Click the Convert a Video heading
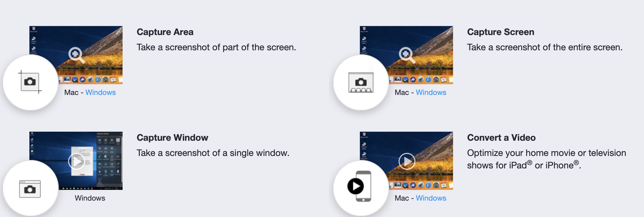Viewport: 644px width, 217px height. pyautogui.click(x=501, y=138)
